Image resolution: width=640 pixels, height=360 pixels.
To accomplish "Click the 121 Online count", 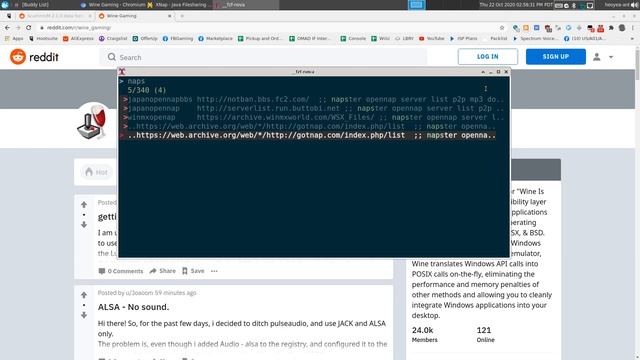I will click(x=485, y=334).
